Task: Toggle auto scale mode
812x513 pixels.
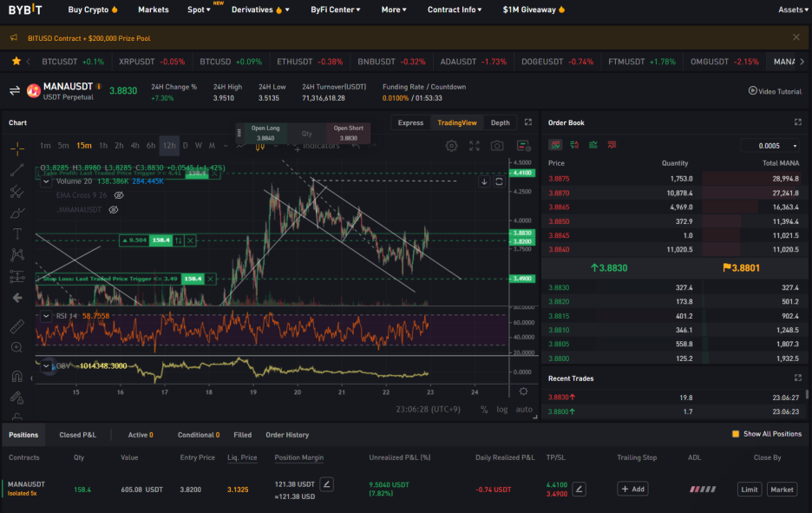Action: pos(524,410)
